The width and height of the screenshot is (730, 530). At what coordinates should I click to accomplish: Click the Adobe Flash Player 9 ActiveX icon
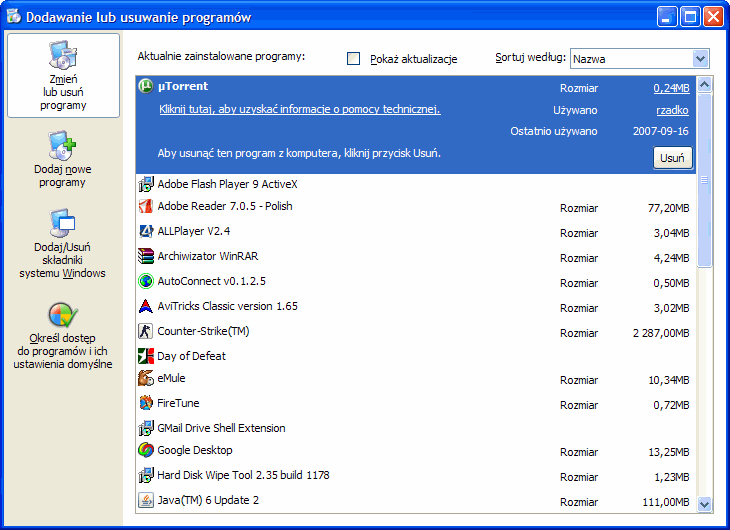pyautogui.click(x=146, y=184)
